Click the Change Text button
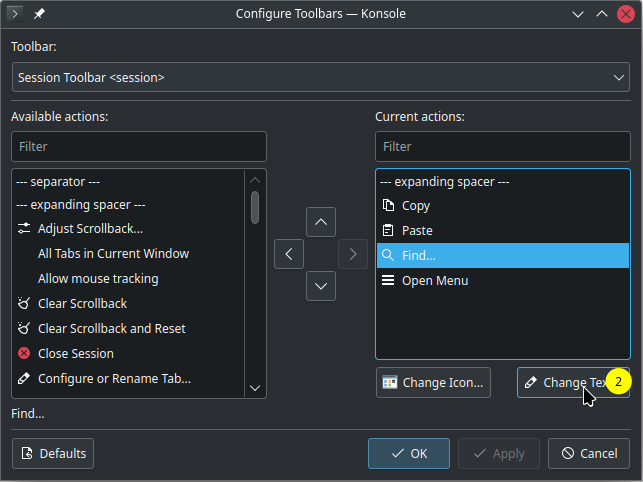 [x=573, y=383]
